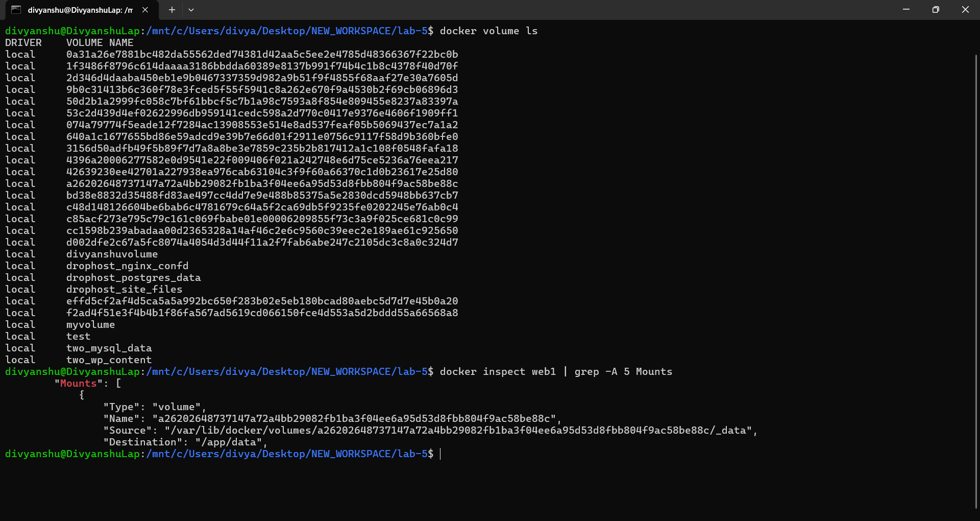The width and height of the screenshot is (980, 521).
Task: Click the two_mysql_data volume name
Action: click(109, 348)
